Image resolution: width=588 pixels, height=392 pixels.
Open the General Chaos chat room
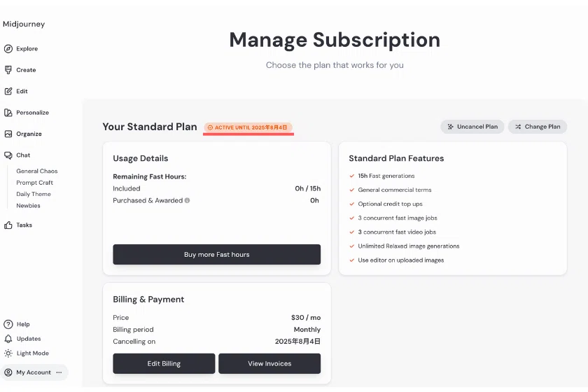point(36,171)
